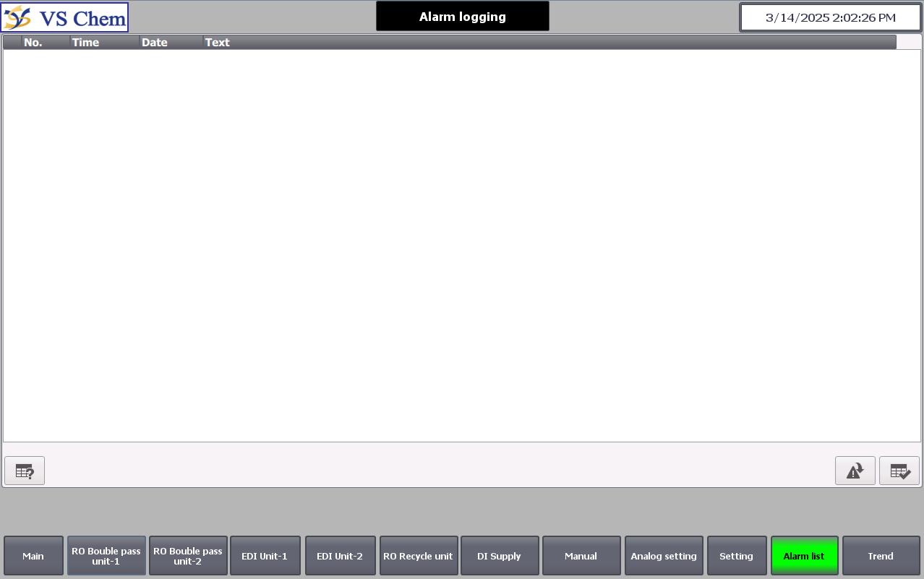Click the VS Chem logo
This screenshot has height=579, width=924.
[65, 17]
